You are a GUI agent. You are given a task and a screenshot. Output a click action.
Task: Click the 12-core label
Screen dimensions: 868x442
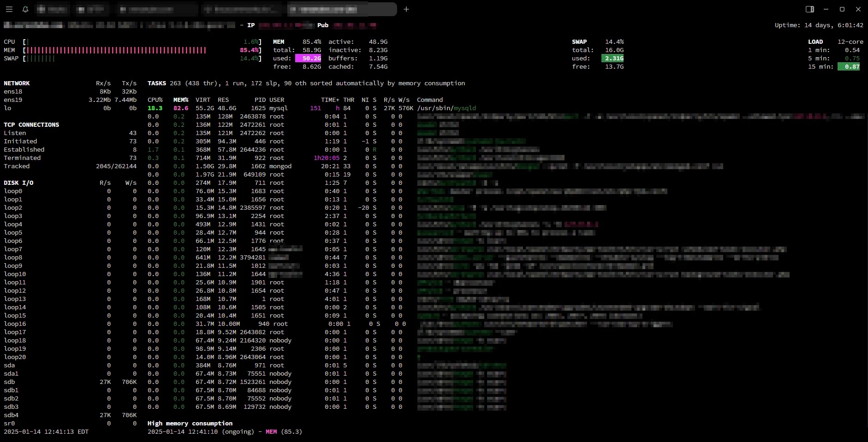click(x=850, y=42)
